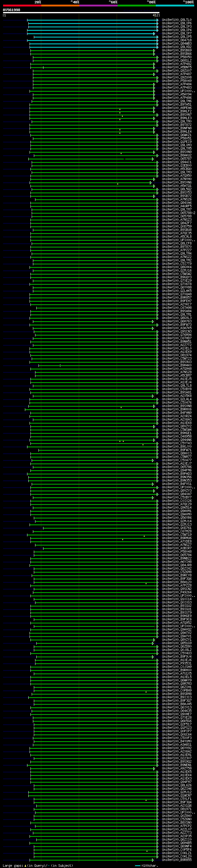Select the UniRef100_B4FVS1 hit label
This screenshot has height=868, width=197.
point(176,484)
